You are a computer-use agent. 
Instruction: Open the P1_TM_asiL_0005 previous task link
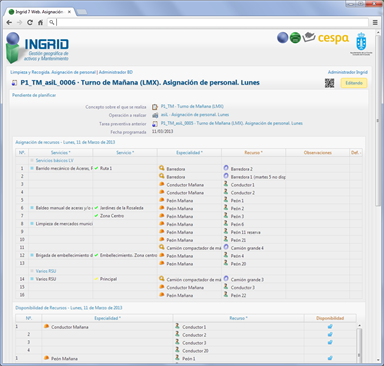232,123
